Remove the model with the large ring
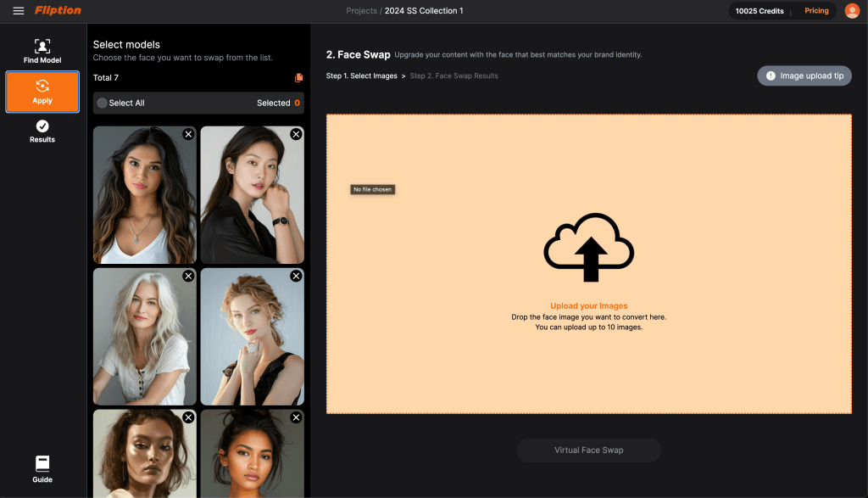The height and width of the screenshot is (498, 868). click(296, 276)
